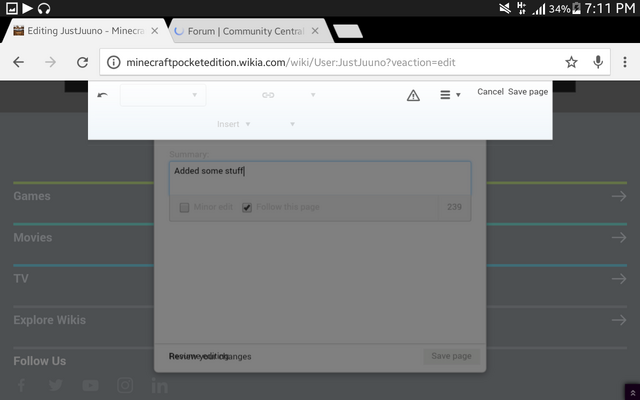View site info icon in address bar
The height and width of the screenshot is (400, 640).
pos(113,62)
